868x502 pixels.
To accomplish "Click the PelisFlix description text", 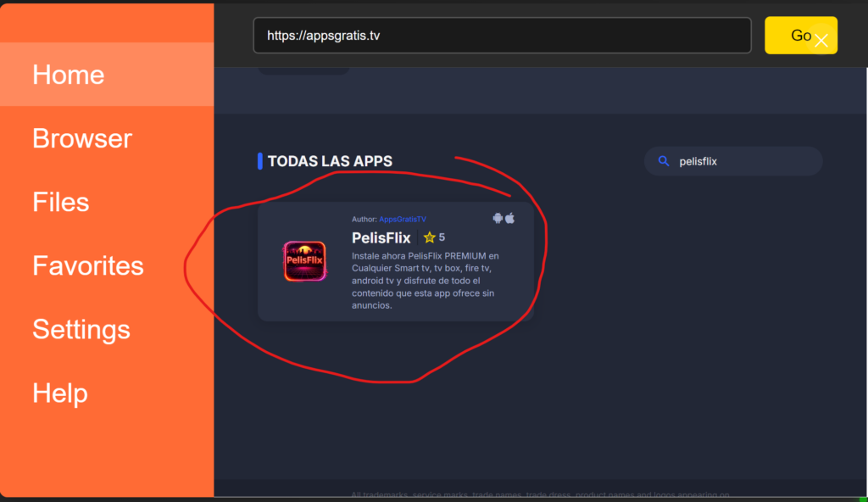I will pos(426,281).
